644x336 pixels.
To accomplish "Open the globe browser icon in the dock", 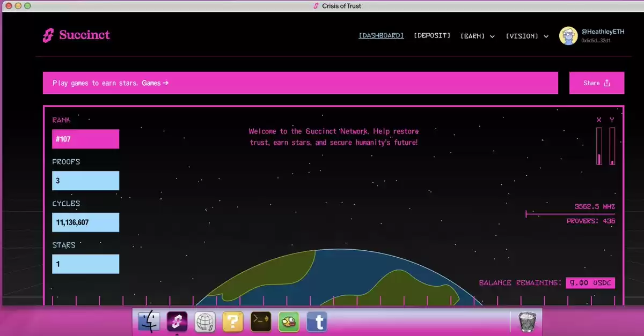I will click(205, 322).
